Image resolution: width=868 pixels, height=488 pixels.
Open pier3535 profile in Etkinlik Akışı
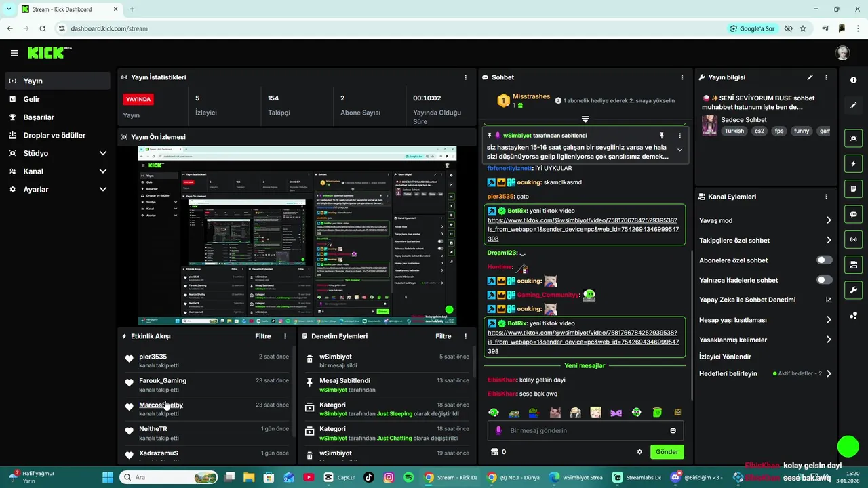[153, 357]
